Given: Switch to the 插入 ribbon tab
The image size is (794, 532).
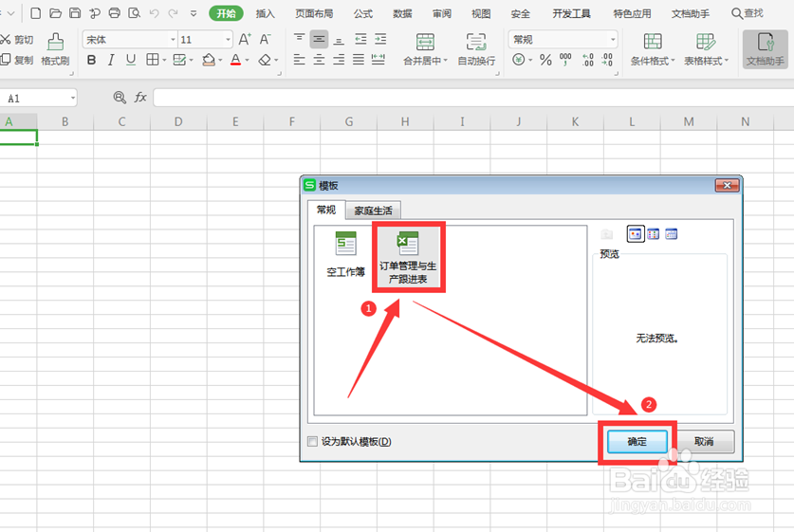Looking at the screenshot, I should click(x=265, y=13).
